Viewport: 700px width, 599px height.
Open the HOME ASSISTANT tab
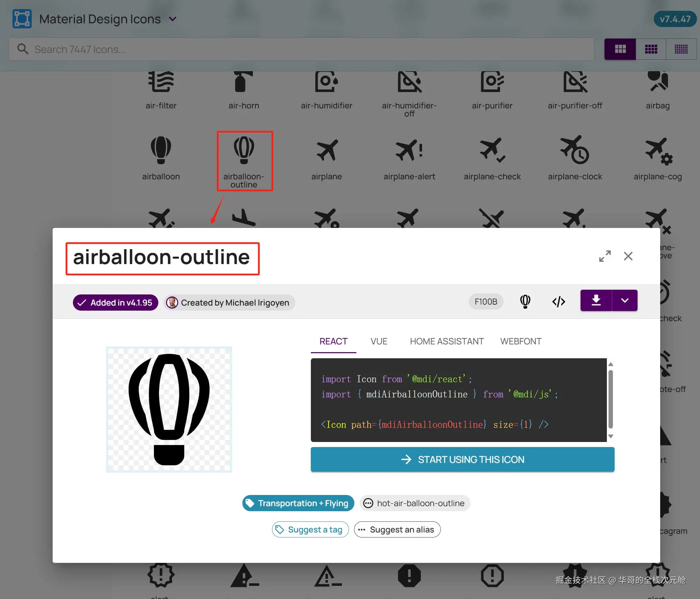pyautogui.click(x=447, y=341)
